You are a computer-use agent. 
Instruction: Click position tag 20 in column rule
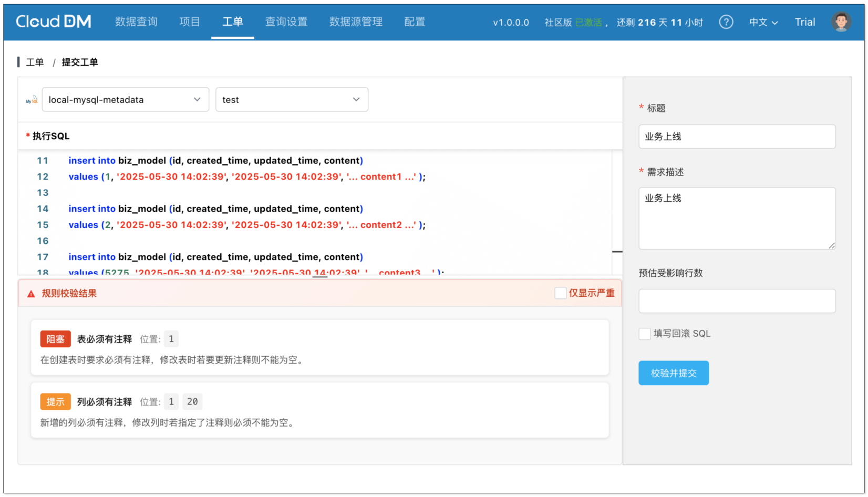click(192, 402)
